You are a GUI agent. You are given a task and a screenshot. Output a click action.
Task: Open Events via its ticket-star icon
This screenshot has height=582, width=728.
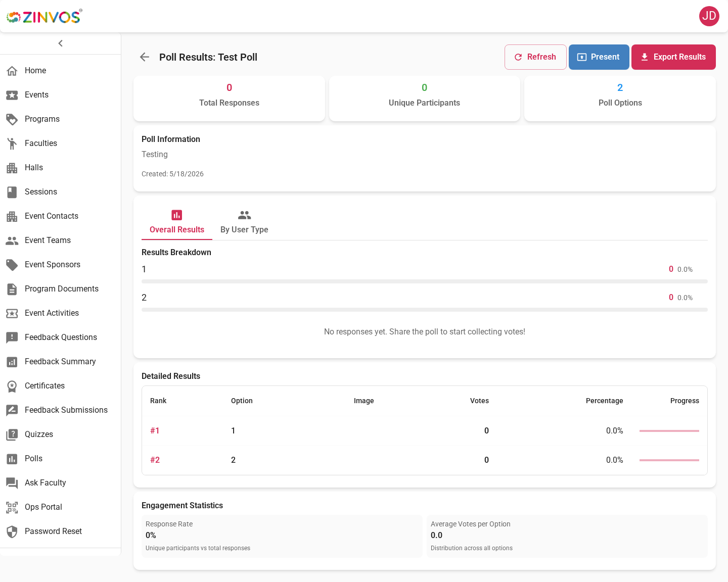12,95
